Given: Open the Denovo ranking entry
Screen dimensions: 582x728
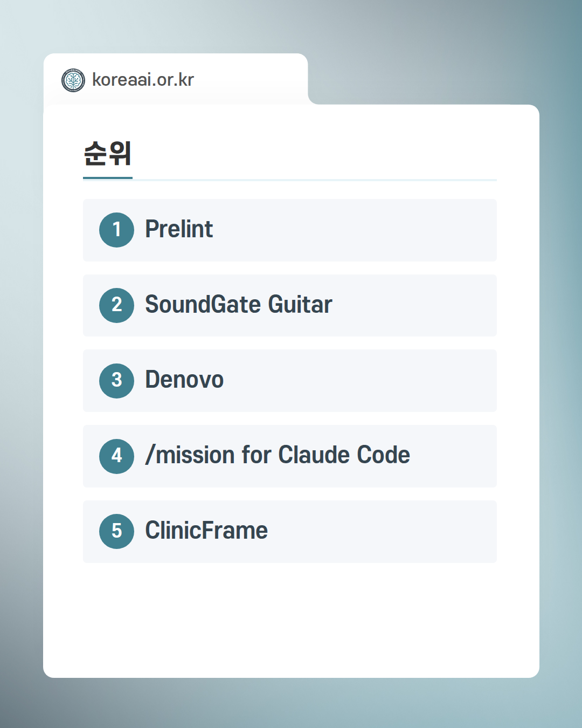Looking at the screenshot, I should (184, 380).
